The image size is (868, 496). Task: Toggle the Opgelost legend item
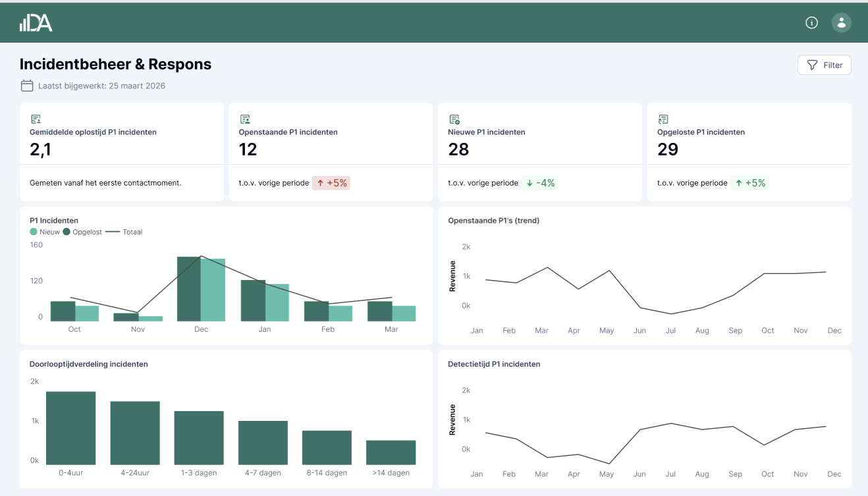coord(82,232)
